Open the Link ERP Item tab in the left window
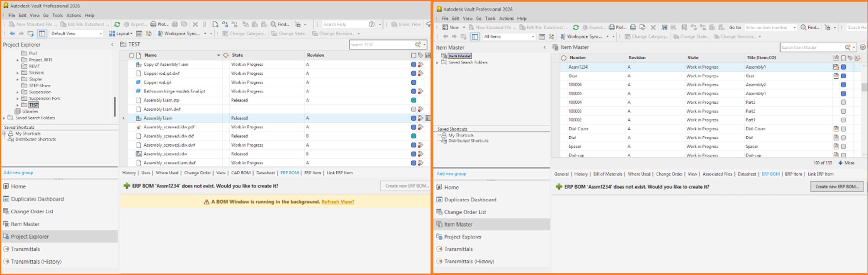Screen dimensions: 868x275 click(x=340, y=173)
